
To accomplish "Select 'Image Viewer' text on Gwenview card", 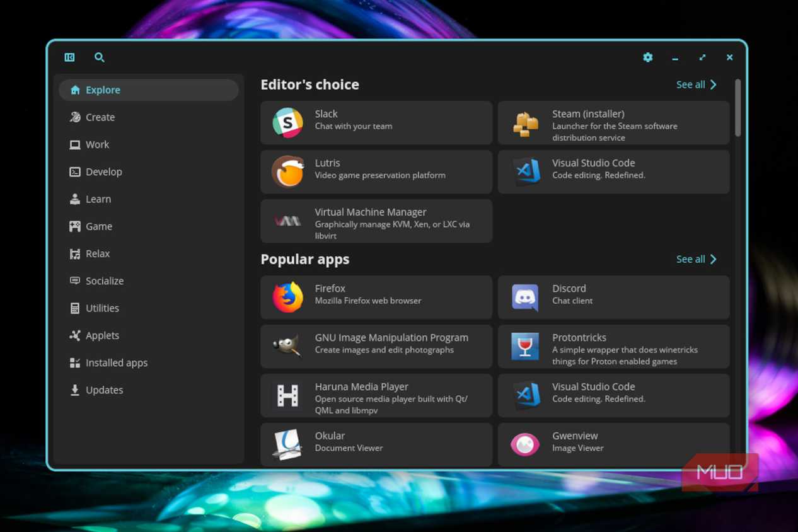I will tap(578, 448).
